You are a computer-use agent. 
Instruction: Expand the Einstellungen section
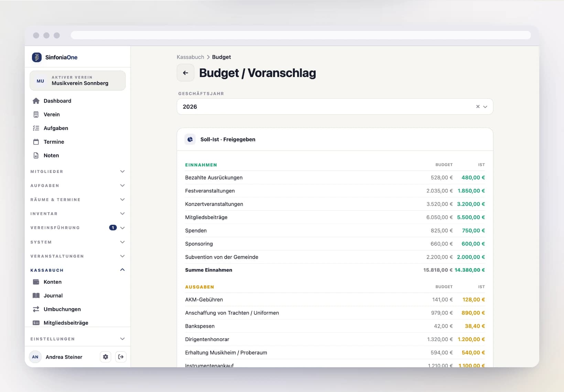[78, 339]
